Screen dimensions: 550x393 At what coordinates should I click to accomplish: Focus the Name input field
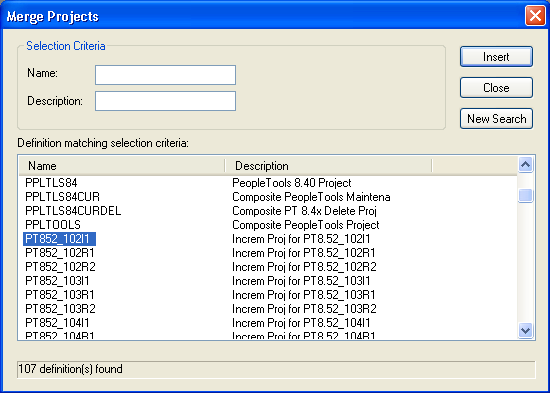point(165,75)
